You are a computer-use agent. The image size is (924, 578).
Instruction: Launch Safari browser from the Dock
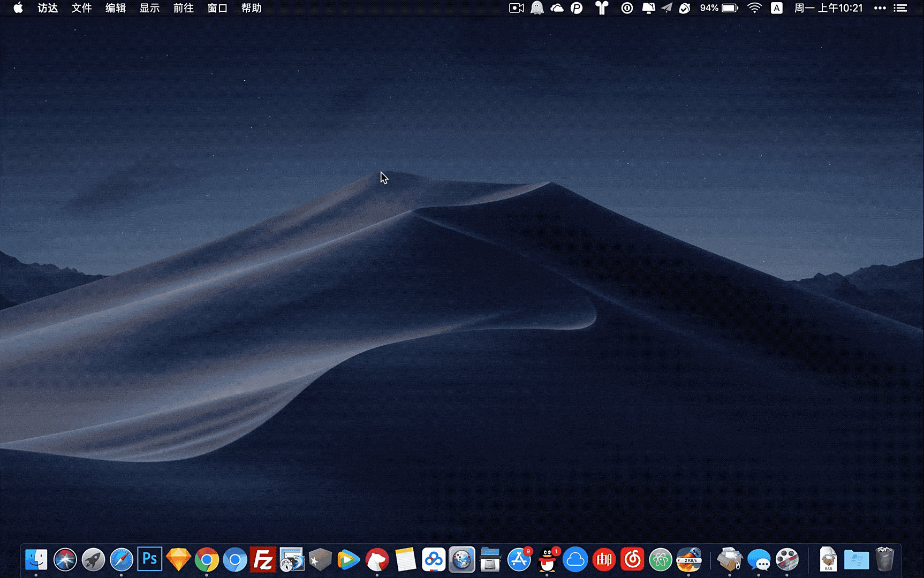122,560
